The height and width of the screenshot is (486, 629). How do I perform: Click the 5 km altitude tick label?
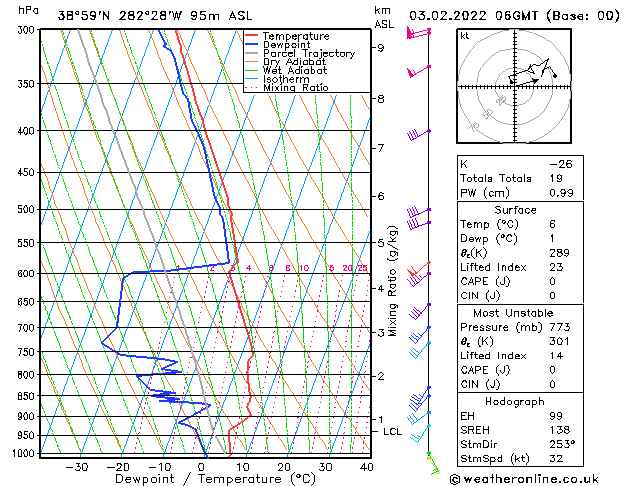pyautogui.click(x=380, y=243)
